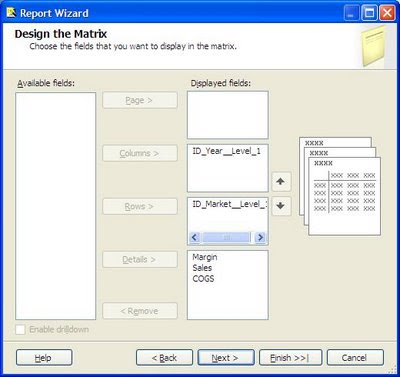Select ID_Year__Level_1 in the columns list
Screen dimensions: 400x377
coord(227,151)
